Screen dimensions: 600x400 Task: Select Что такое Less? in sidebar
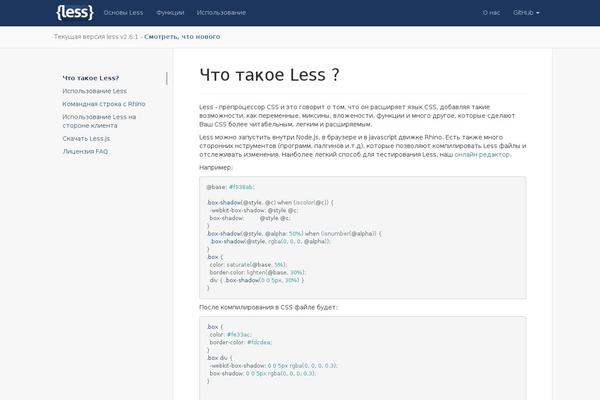point(91,78)
